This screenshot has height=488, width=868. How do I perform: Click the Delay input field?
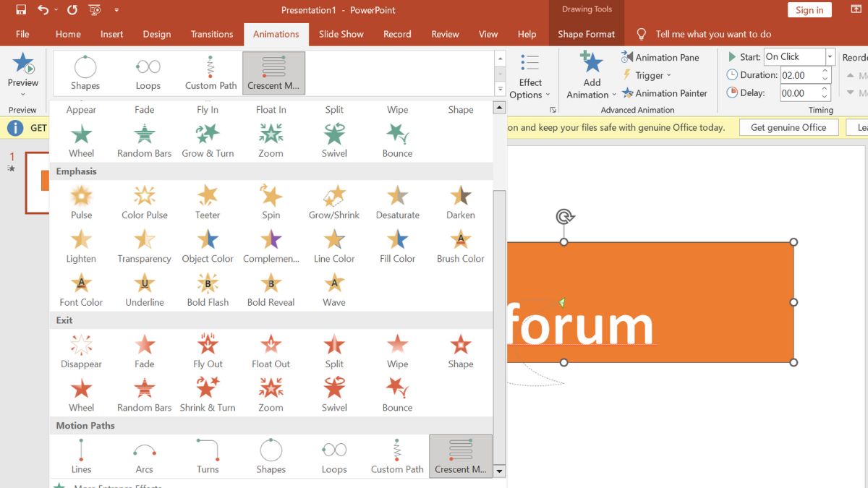pyautogui.click(x=799, y=93)
